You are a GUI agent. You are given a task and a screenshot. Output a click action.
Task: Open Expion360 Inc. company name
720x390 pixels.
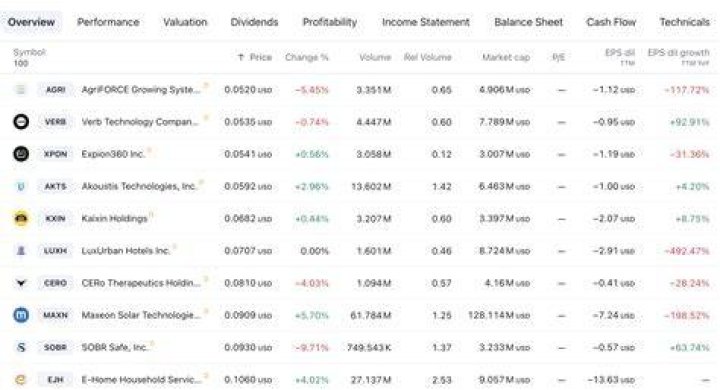coord(113,154)
